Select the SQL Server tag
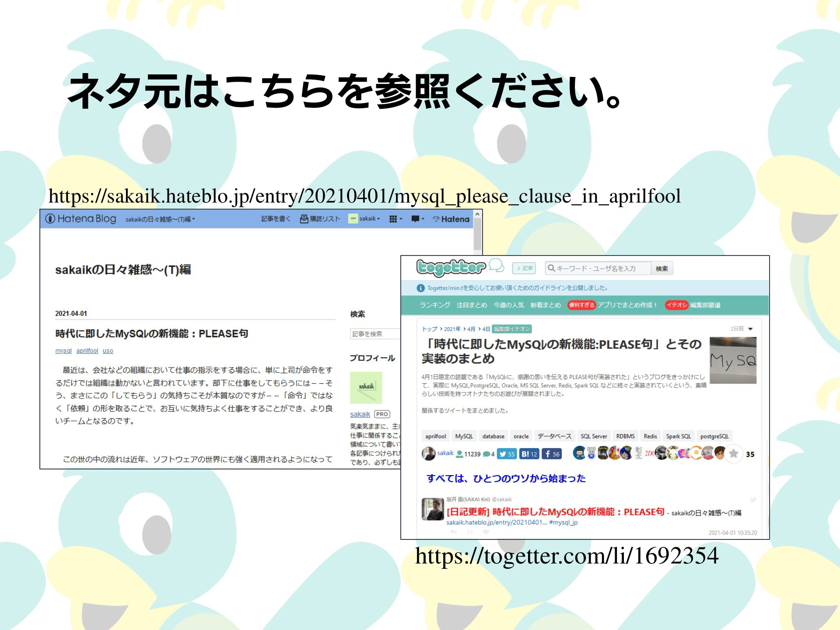840x630 pixels. click(594, 436)
